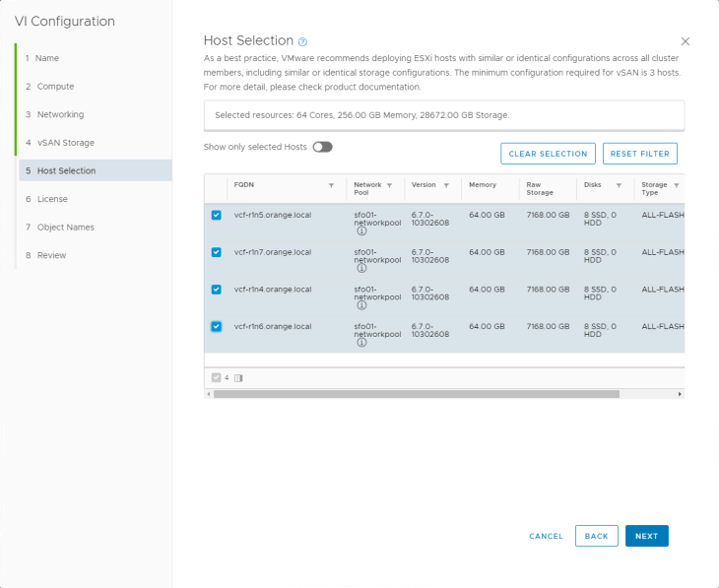Viewport: 719px width, 588px height.
Task: Click network pool info icon for vcf-r1n6
Action: [361, 343]
